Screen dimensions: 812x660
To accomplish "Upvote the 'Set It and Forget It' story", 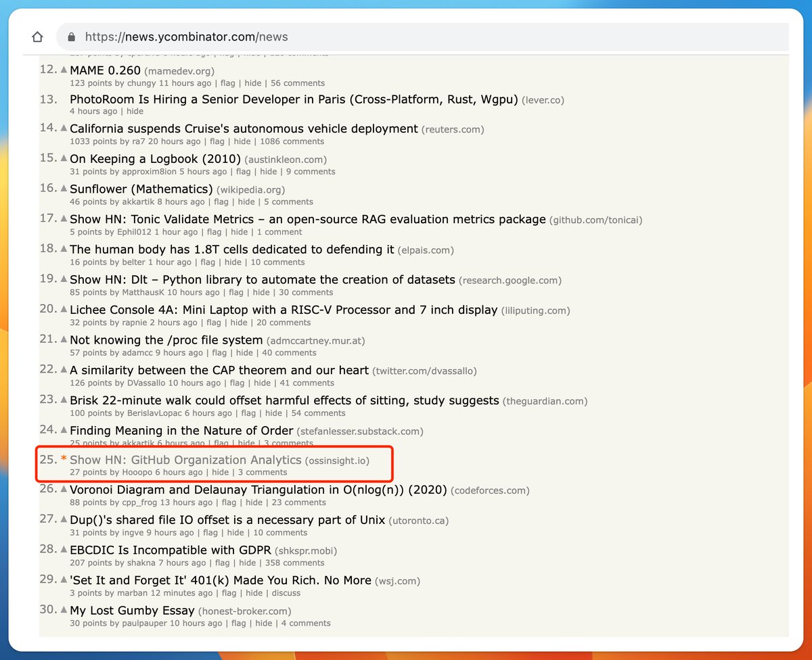I will (x=64, y=580).
